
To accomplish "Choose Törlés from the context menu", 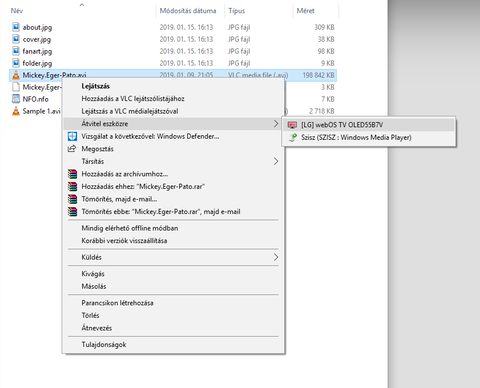I will click(x=173, y=315).
